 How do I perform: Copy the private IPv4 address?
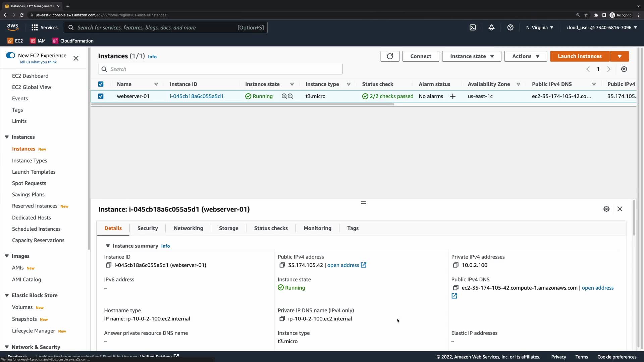click(455, 265)
